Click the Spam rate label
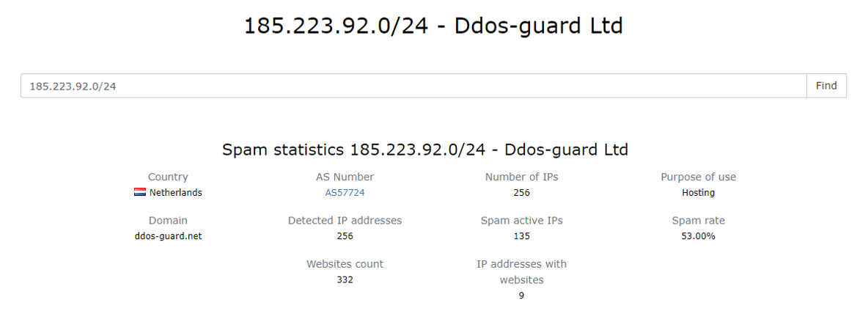Viewport: 868px width, 322px height. [698, 220]
